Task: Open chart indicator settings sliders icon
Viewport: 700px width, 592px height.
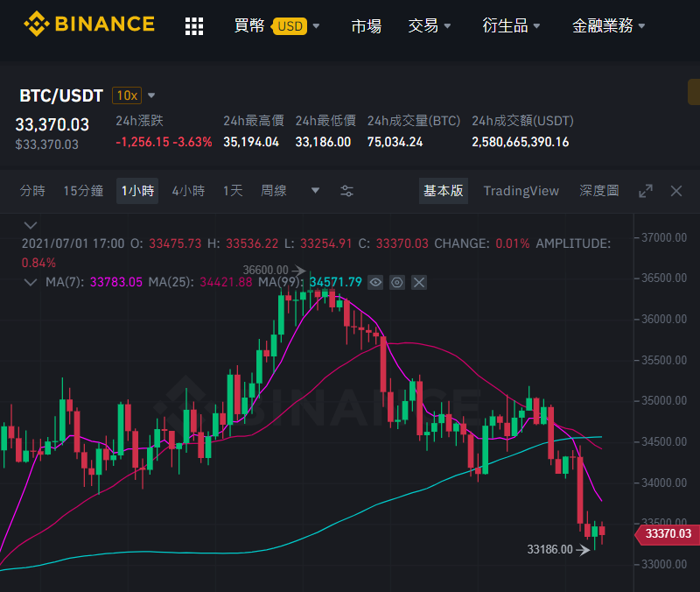Action: [x=346, y=191]
